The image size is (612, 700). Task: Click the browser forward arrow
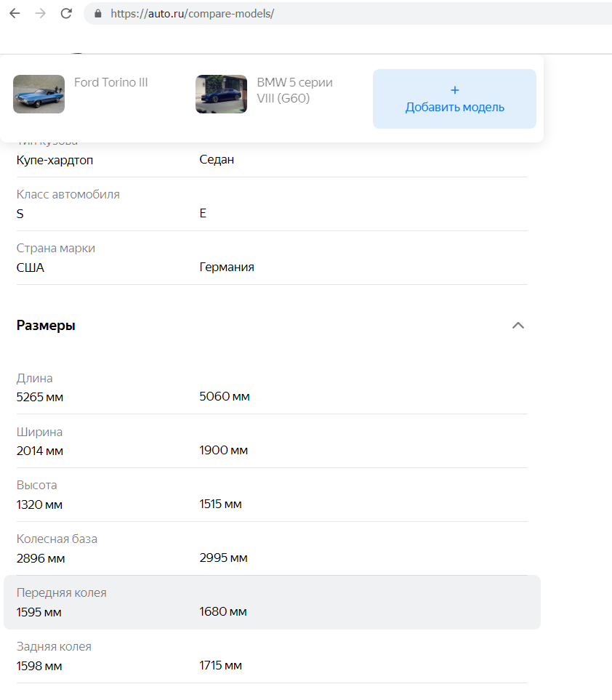(40, 13)
